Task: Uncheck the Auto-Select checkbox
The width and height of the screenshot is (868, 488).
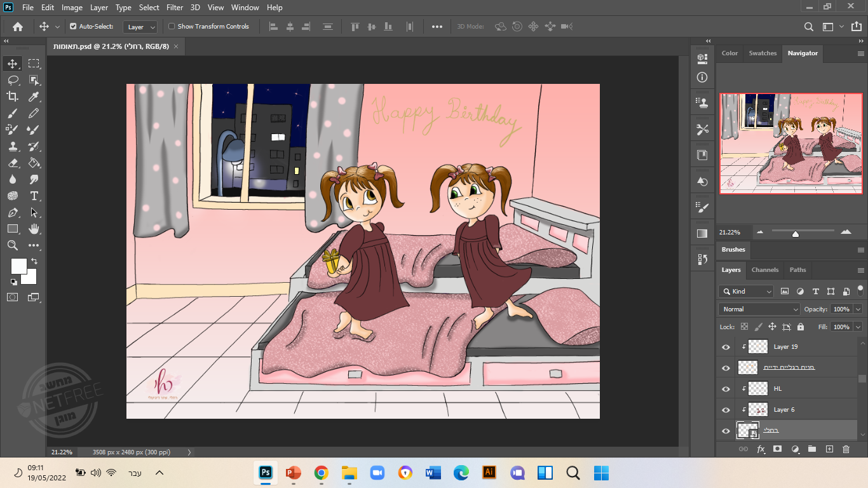Action: tap(73, 27)
